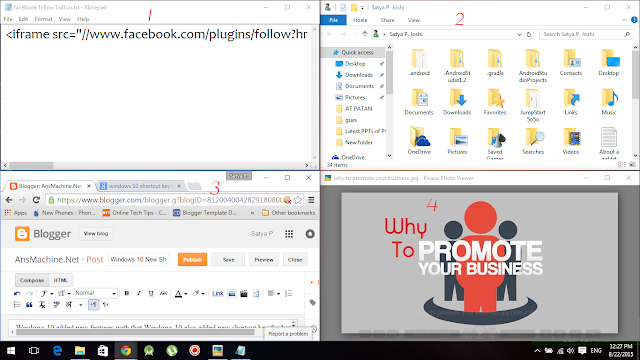Screen dimensions: 640x360
Task: Toggle left-to-right text direction in Blogger
Action: point(93,304)
